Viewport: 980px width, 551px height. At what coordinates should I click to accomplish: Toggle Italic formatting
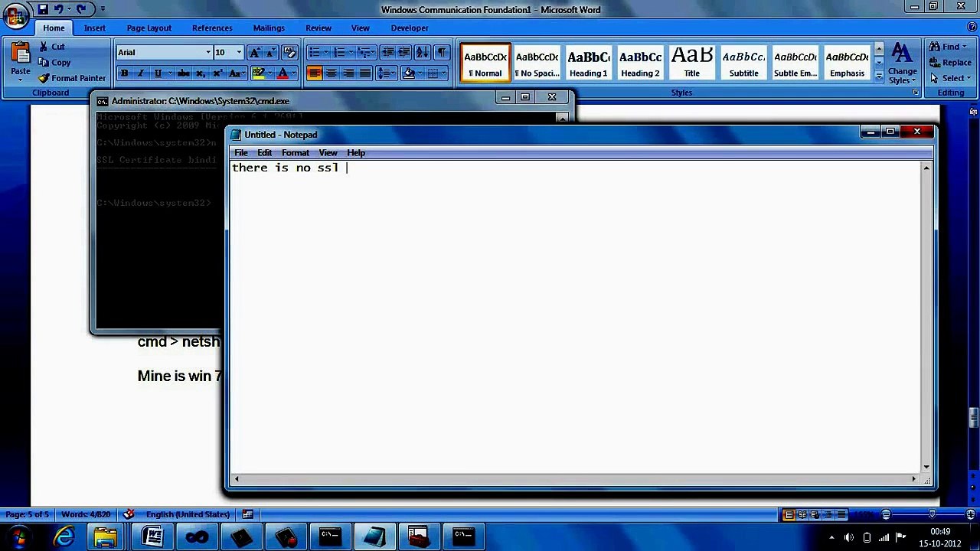(x=141, y=73)
